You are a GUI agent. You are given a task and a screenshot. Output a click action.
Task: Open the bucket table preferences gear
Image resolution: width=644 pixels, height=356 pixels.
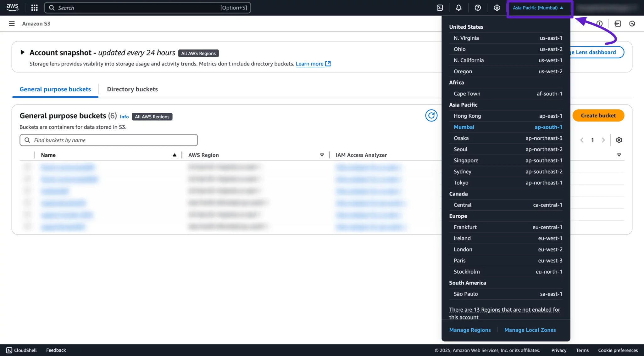pyautogui.click(x=619, y=140)
